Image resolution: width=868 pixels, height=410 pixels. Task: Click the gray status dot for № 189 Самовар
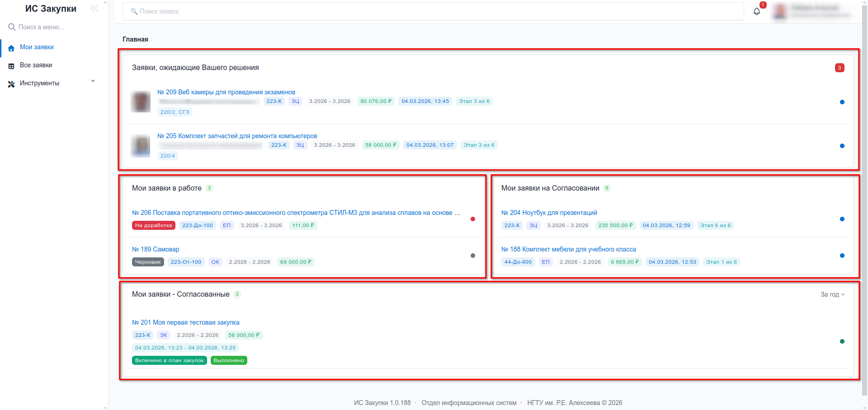[x=473, y=256]
